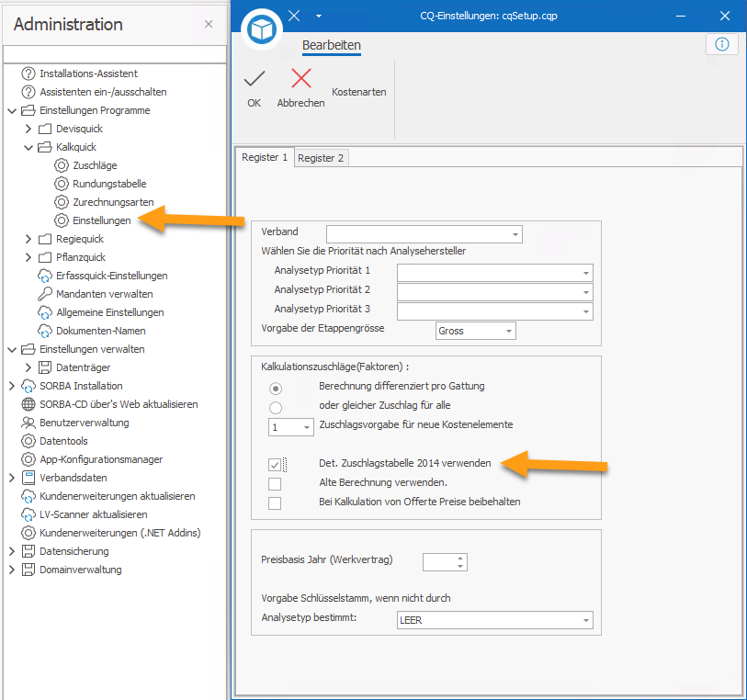Click the SORBA-CD über's Web aktualisieren globe icon
Screen dimensions: 747x700
point(28,404)
